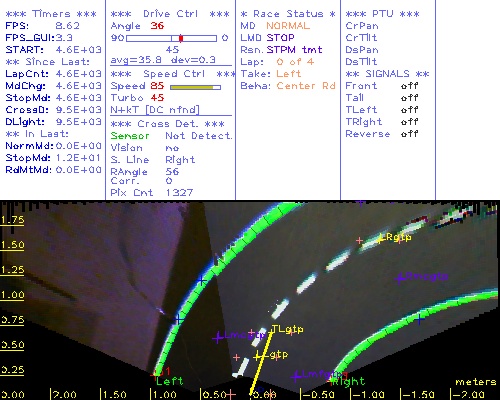500x400 pixels.
Task: Select the purple Rmcgtp cross marker
Action: (x=400, y=277)
